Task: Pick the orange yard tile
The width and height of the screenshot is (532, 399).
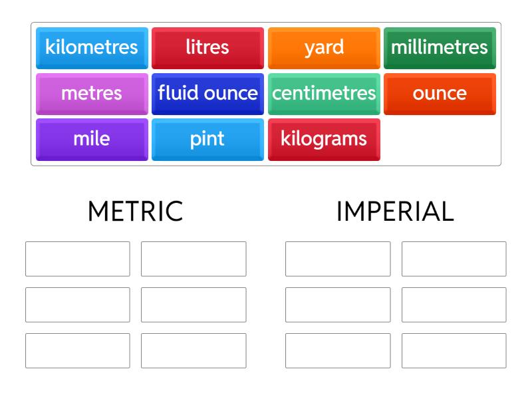Action: pos(324,47)
